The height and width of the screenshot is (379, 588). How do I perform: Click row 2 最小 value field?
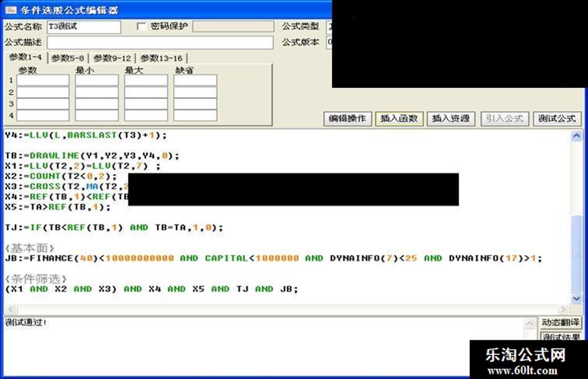[x=96, y=92]
